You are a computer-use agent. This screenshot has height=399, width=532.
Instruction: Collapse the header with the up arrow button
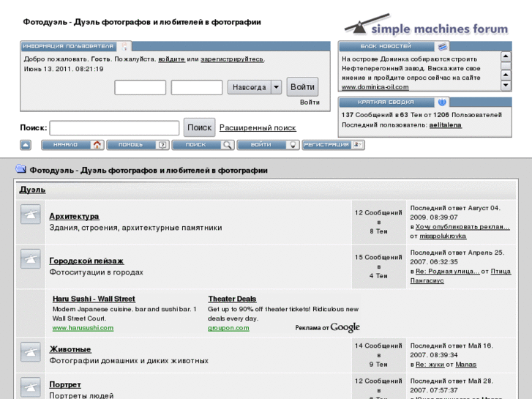tap(26, 145)
